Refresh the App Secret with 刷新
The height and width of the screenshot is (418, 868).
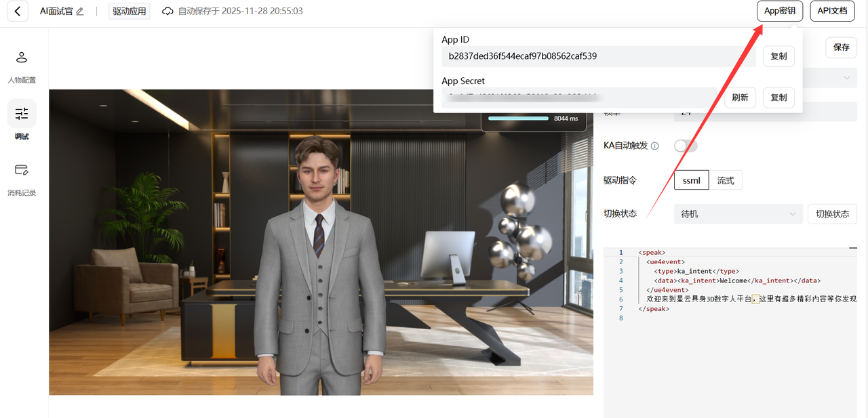click(x=740, y=98)
